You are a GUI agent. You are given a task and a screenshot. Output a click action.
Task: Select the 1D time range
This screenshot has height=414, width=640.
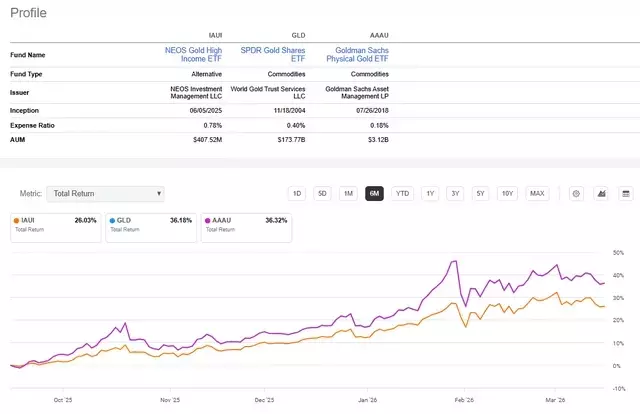[x=297, y=193]
